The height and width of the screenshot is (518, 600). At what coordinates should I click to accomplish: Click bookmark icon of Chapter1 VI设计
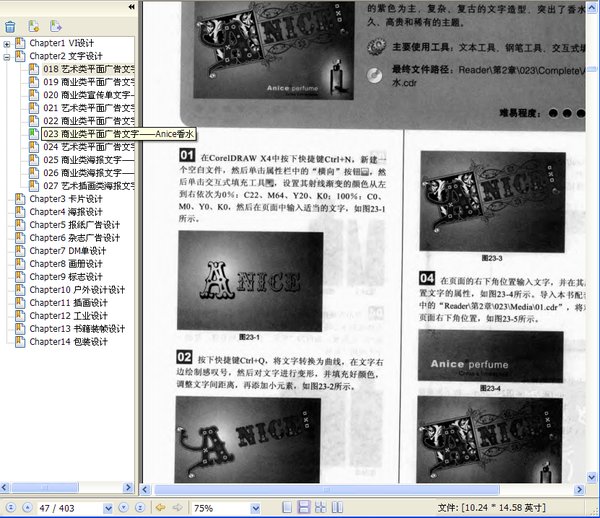(x=20, y=43)
